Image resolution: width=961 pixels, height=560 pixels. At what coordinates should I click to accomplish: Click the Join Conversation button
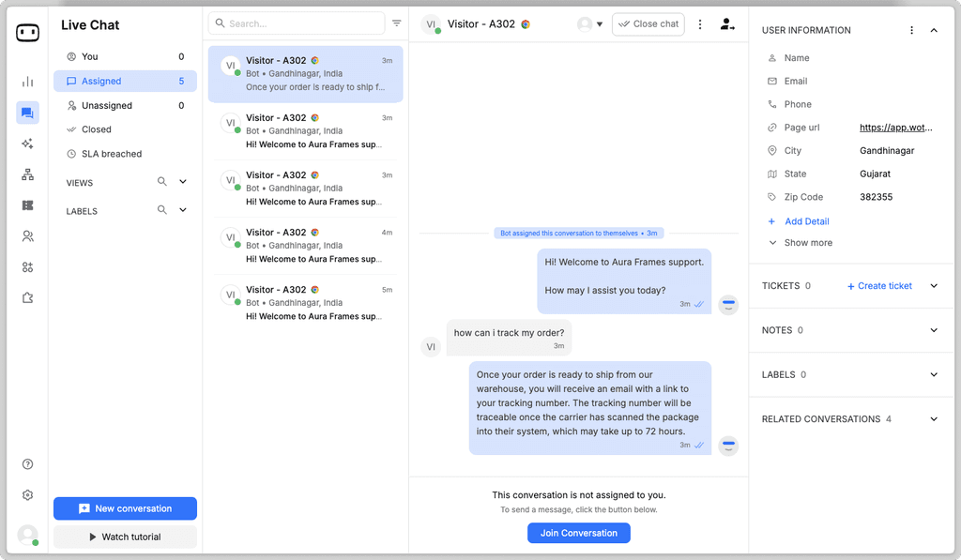pos(578,532)
